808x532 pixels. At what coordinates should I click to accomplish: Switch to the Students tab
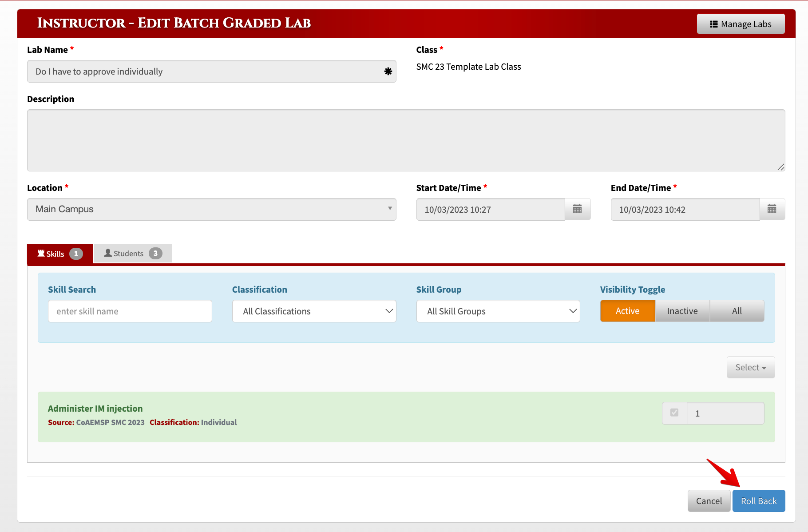coord(133,253)
